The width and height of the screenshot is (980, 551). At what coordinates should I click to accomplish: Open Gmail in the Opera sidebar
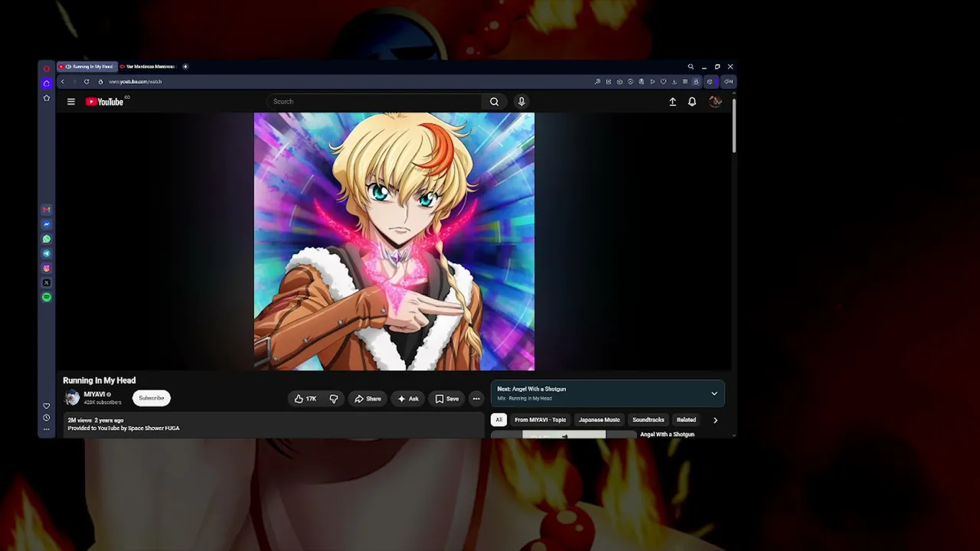pos(47,210)
